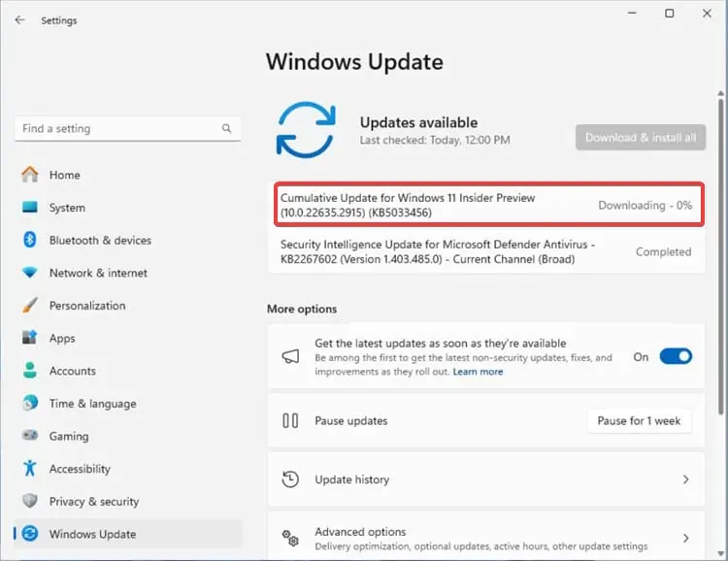Maximize the Settings window
The width and height of the screenshot is (728, 561).
(x=669, y=14)
